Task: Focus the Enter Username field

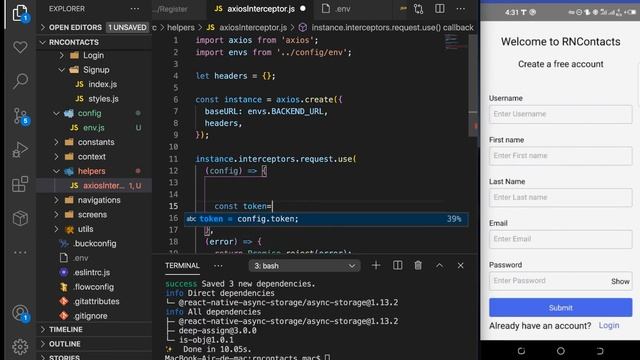Action: pos(560,114)
